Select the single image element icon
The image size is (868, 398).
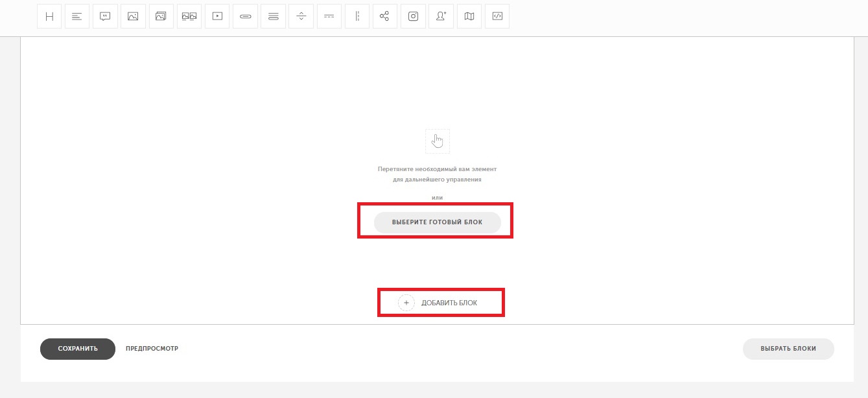pos(133,16)
